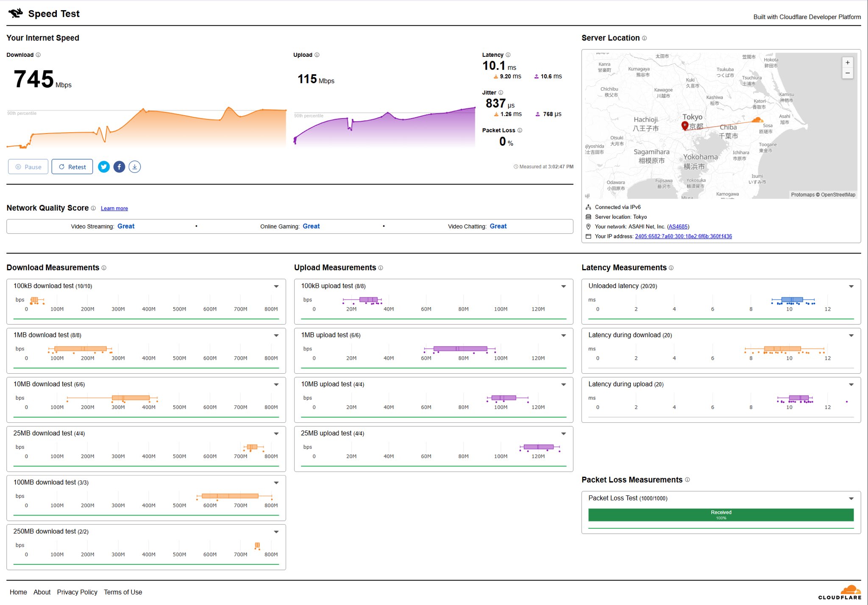Open the Privacy Policy footer link
This screenshot has height=605, width=868.
point(77,592)
